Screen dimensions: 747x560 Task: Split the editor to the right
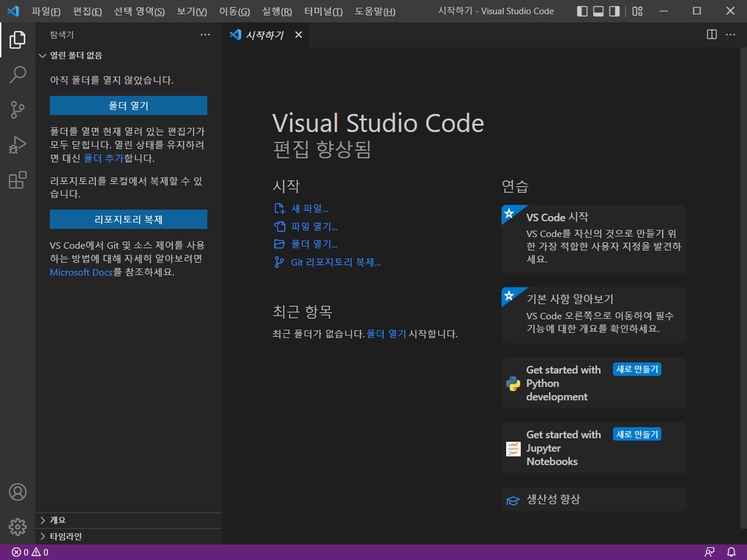712,35
